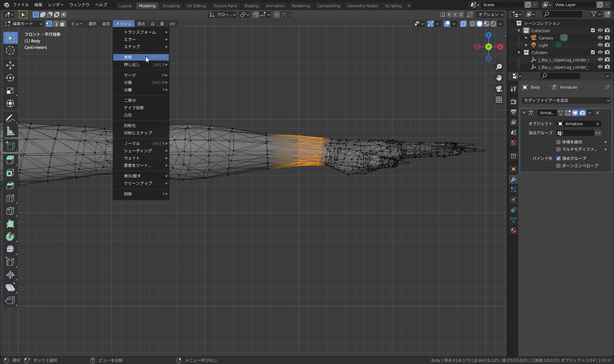Uncheck the 頂点グループ bind checkbox
The width and height of the screenshot is (614, 364).
click(x=558, y=158)
